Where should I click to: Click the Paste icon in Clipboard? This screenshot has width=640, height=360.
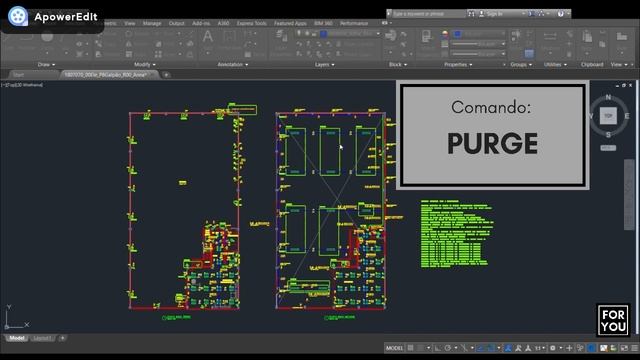click(587, 37)
